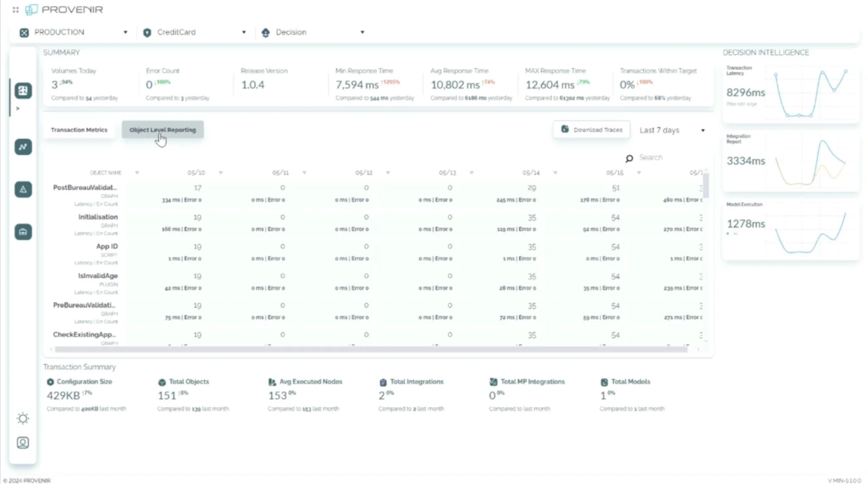The height and width of the screenshot is (484, 868).
Task: Click the Provenir logo
Action: click(x=64, y=10)
